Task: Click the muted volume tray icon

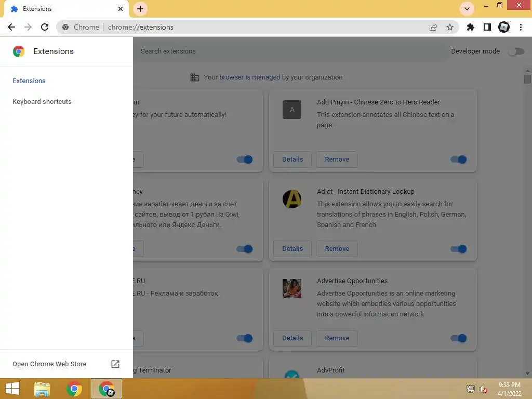Action: click(483, 389)
